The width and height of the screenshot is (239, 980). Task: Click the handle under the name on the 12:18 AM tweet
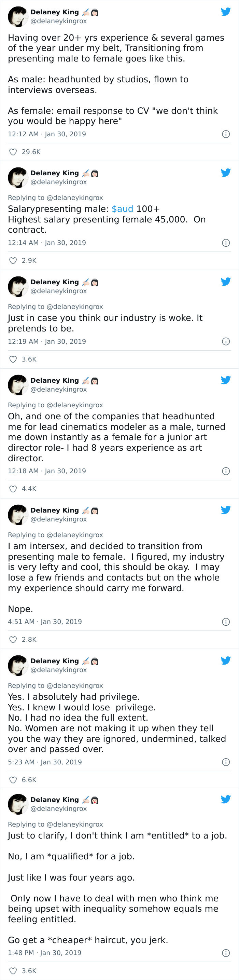pos(58,389)
